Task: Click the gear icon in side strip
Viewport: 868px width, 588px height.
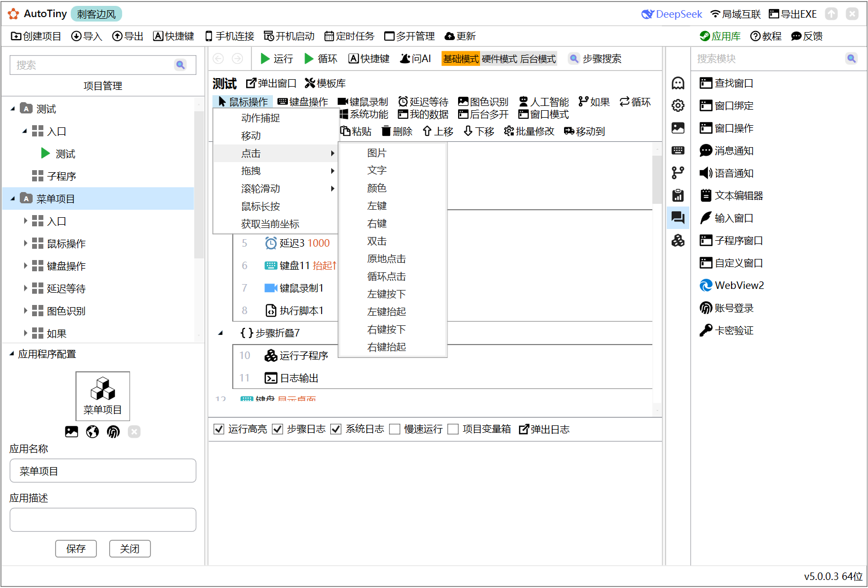Action: click(x=678, y=105)
